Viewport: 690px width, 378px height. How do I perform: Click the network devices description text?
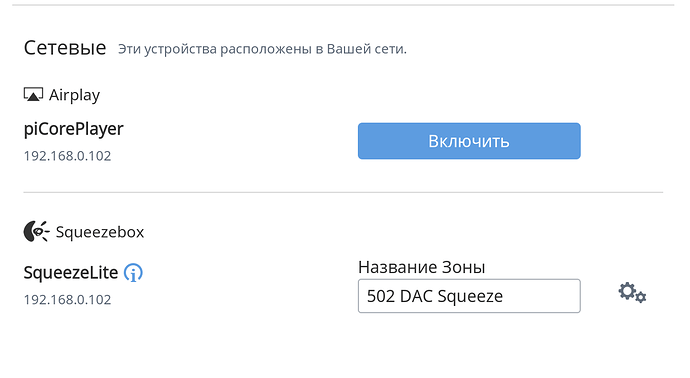click(x=262, y=49)
